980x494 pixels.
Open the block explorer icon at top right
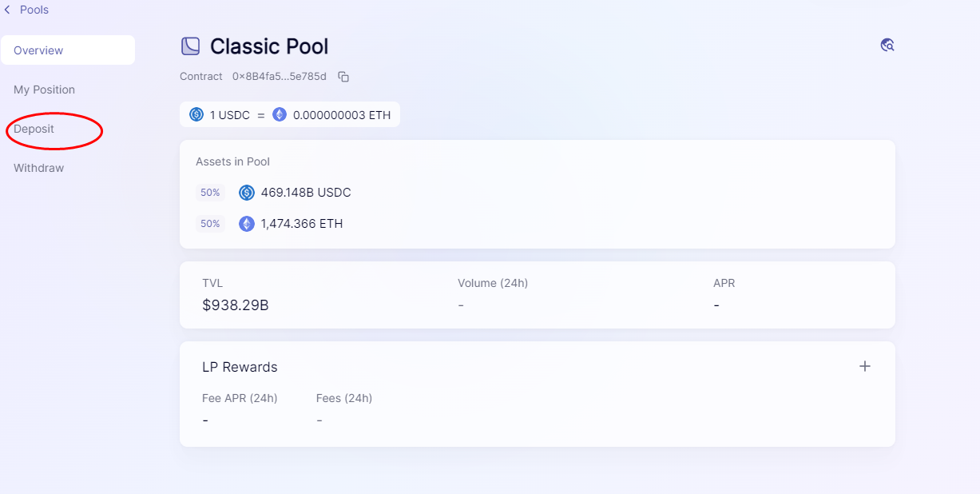pyautogui.click(x=887, y=45)
